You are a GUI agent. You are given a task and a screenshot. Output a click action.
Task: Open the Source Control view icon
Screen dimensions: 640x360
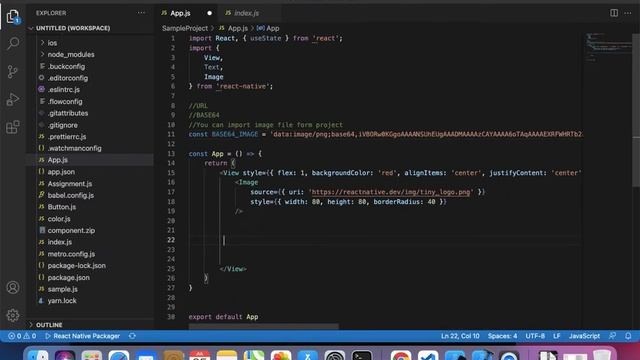click(x=13, y=72)
